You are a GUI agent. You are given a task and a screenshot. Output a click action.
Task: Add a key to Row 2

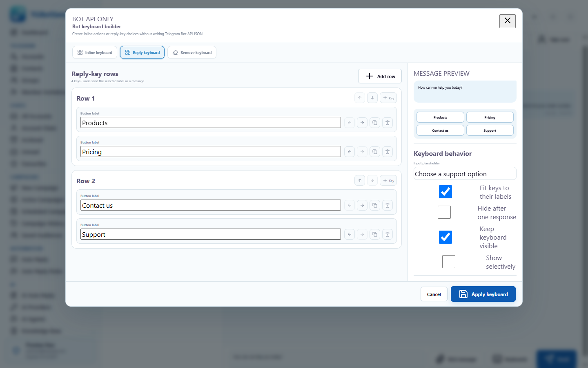[388, 180]
